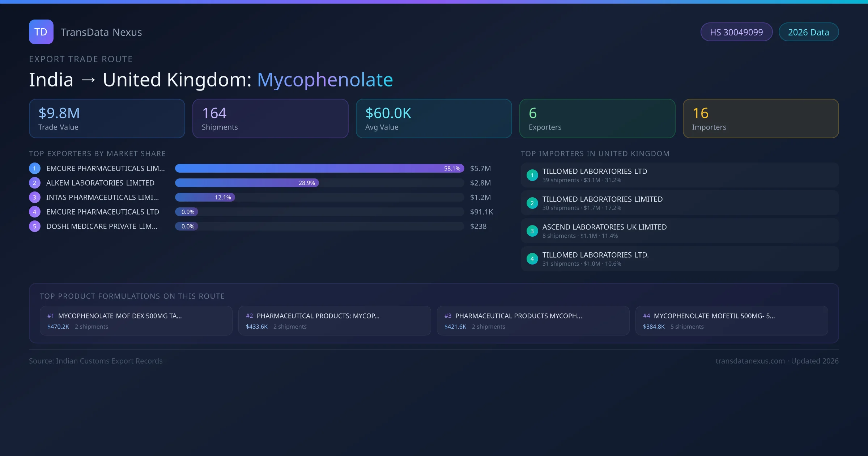Open Tillomed Laboratories Limited importer row
This screenshot has height=456, width=868.
[x=679, y=203]
